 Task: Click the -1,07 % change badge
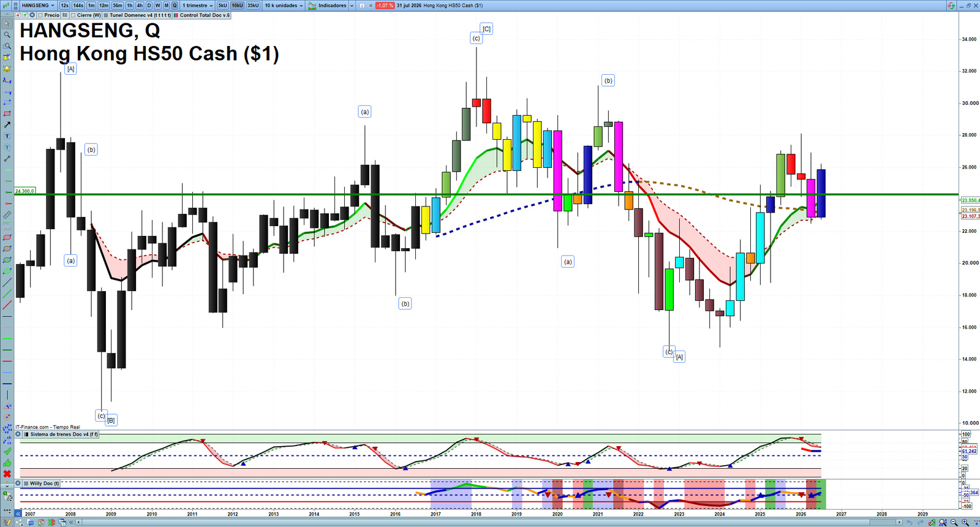click(x=385, y=6)
